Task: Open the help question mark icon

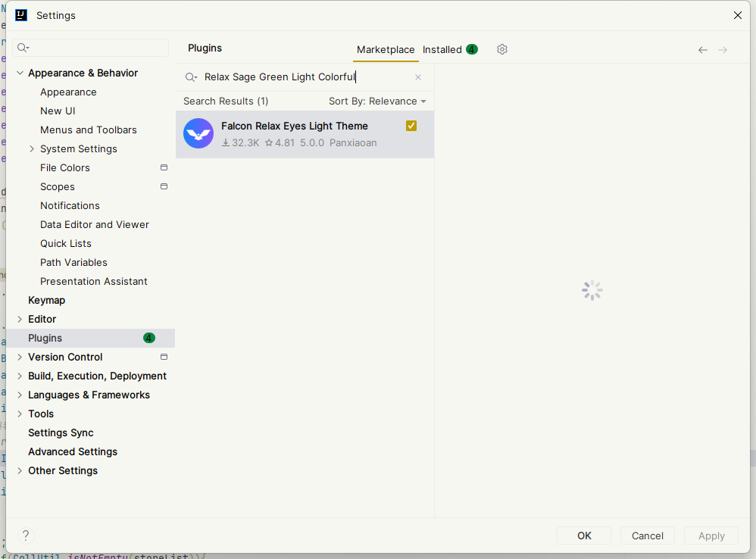Action: (x=26, y=536)
